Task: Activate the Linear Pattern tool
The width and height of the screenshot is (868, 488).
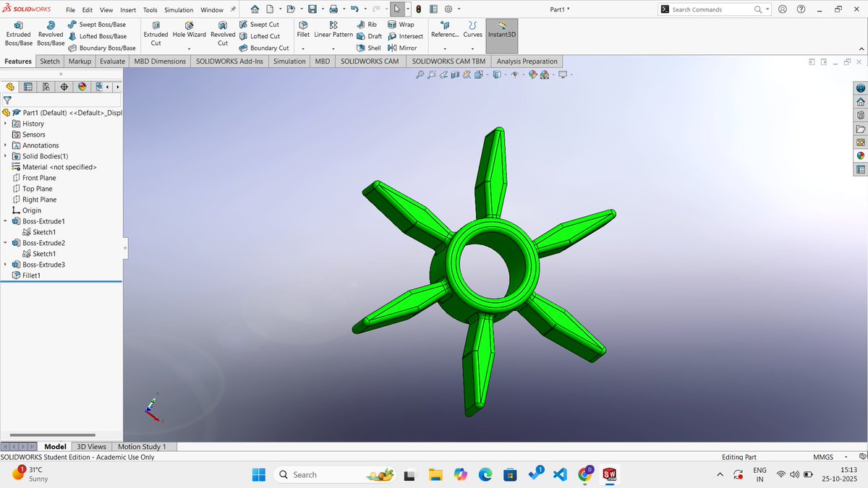Action: pyautogui.click(x=333, y=30)
